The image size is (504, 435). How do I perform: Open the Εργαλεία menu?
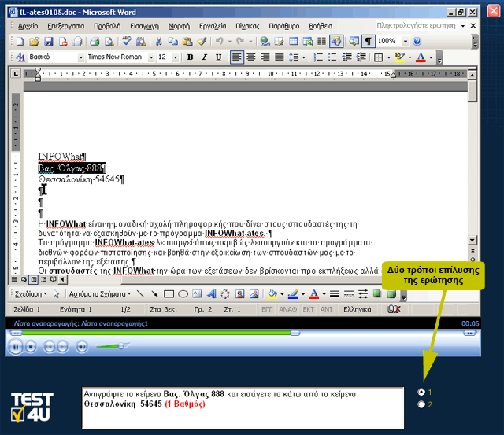coord(213,26)
